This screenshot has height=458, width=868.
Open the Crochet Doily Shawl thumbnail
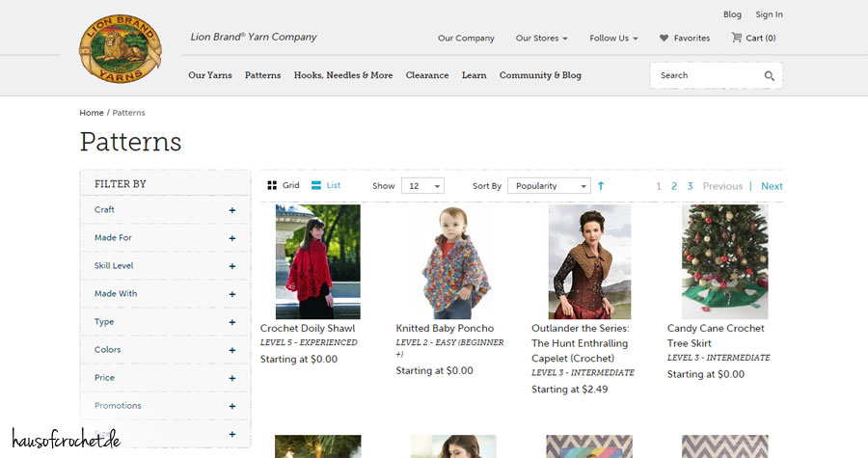click(x=317, y=261)
